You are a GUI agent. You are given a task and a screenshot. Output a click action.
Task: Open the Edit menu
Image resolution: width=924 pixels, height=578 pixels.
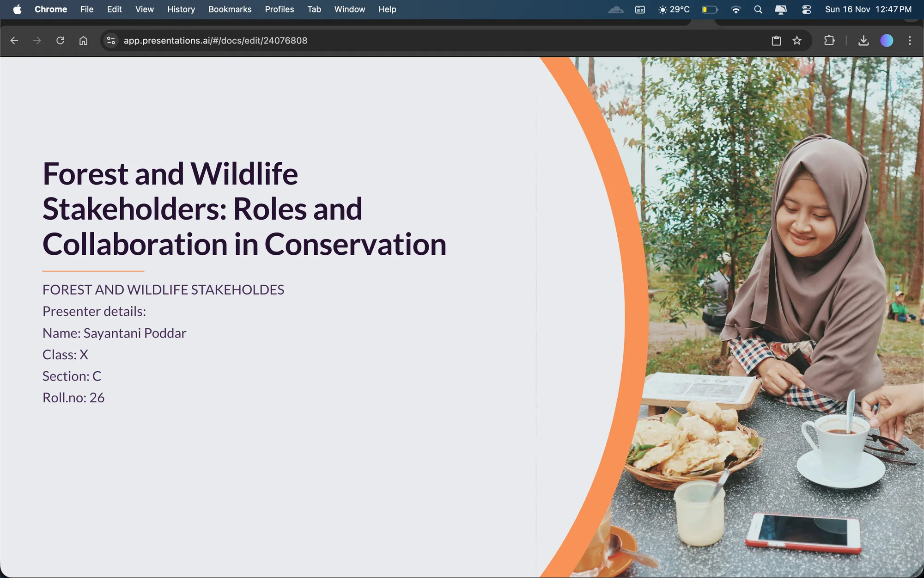114,9
